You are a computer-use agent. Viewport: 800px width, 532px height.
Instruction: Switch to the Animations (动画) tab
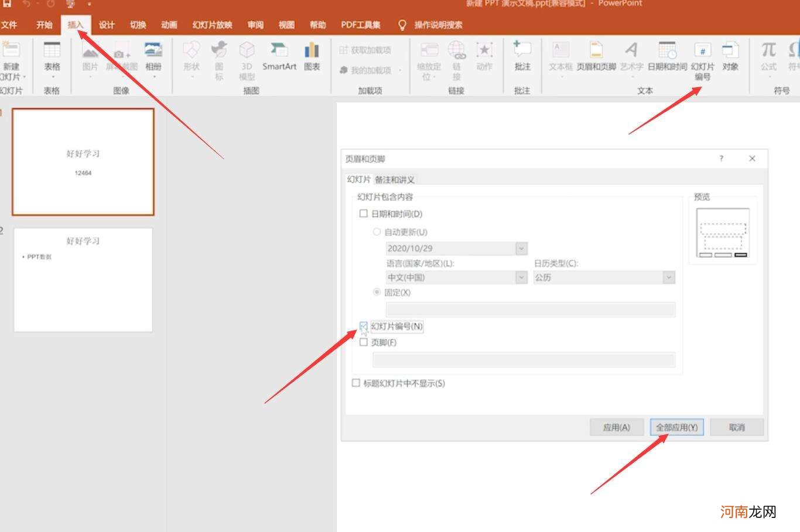tap(169, 25)
